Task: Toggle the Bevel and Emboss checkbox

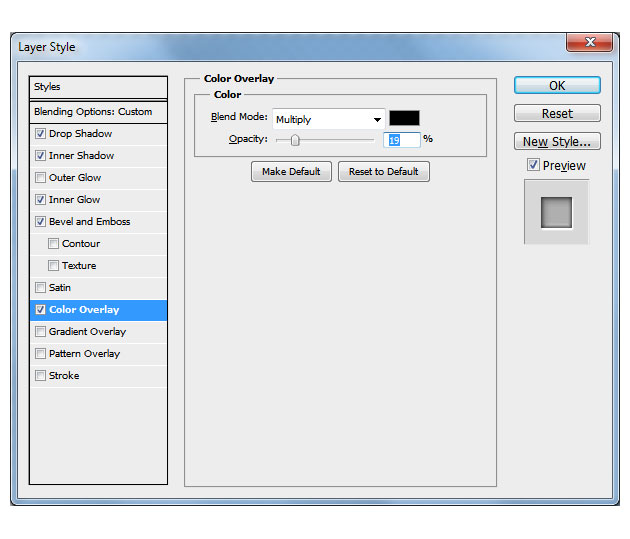Action: tap(40, 222)
